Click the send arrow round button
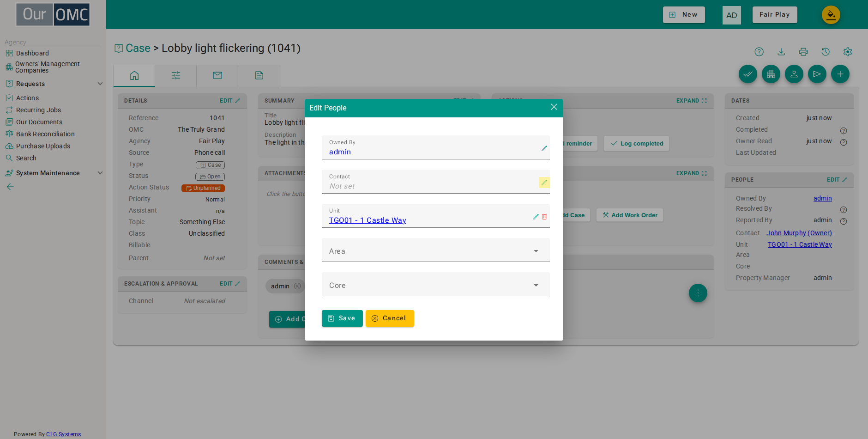The width and height of the screenshot is (868, 439). tap(817, 74)
